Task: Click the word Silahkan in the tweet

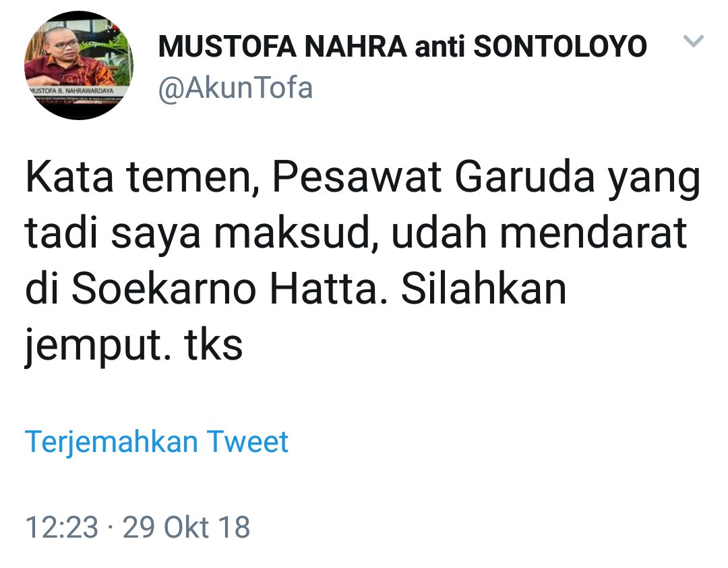Action: point(484,289)
